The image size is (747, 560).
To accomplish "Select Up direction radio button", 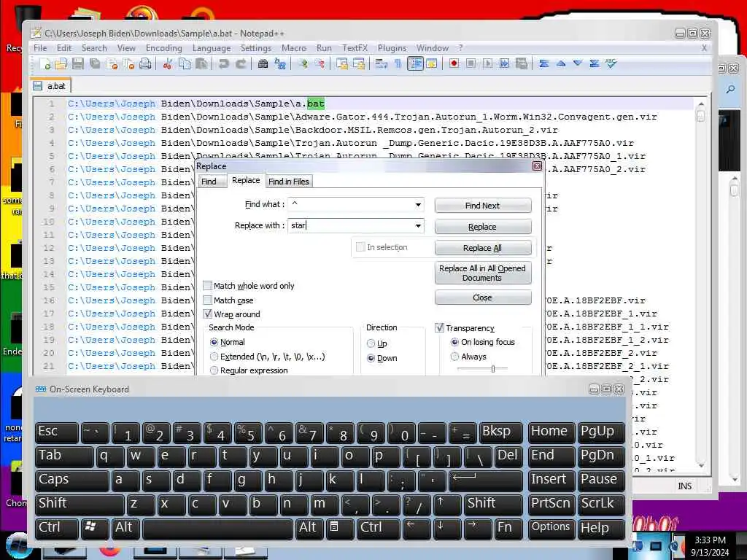I will 371,343.
